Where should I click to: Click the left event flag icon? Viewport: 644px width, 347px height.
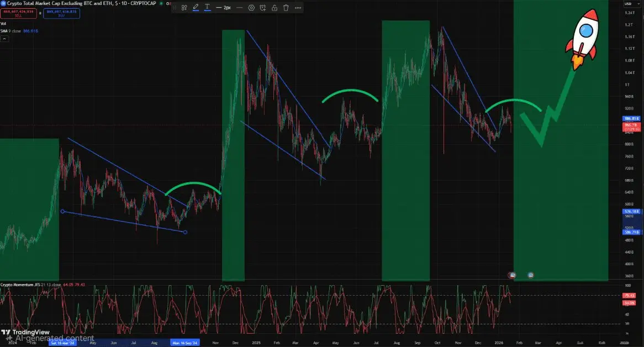[x=512, y=275]
